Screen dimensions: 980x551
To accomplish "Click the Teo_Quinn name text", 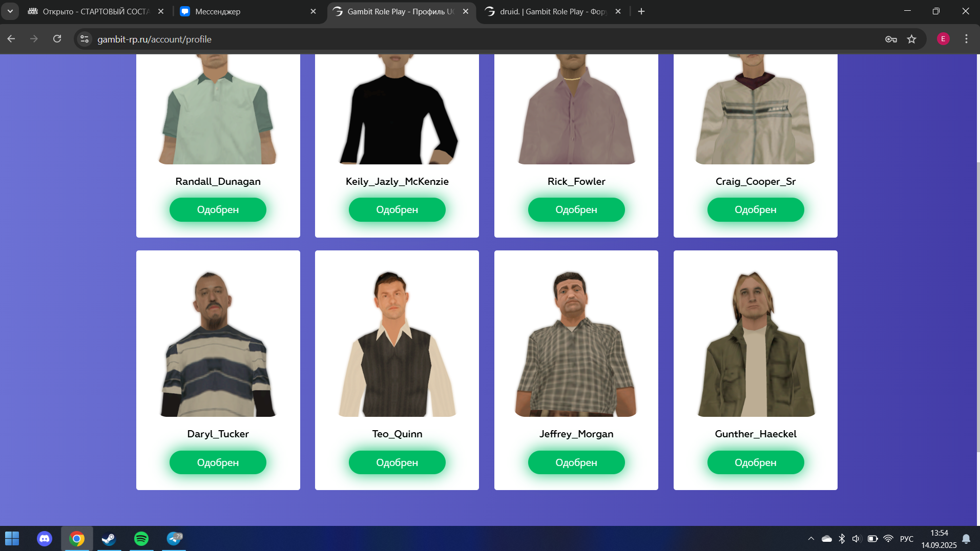I will point(397,434).
